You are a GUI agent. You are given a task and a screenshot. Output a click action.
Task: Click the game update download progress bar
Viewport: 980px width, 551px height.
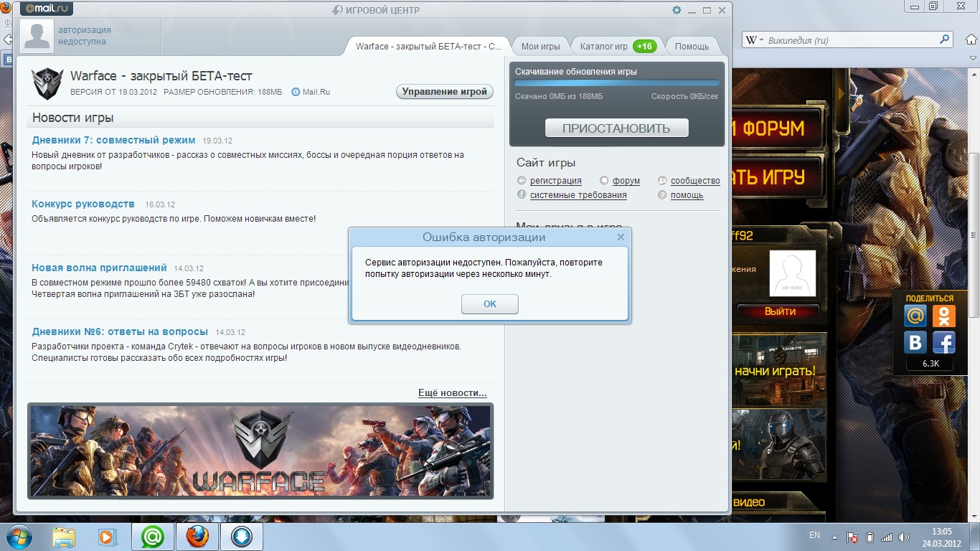(x=617, y=83)
